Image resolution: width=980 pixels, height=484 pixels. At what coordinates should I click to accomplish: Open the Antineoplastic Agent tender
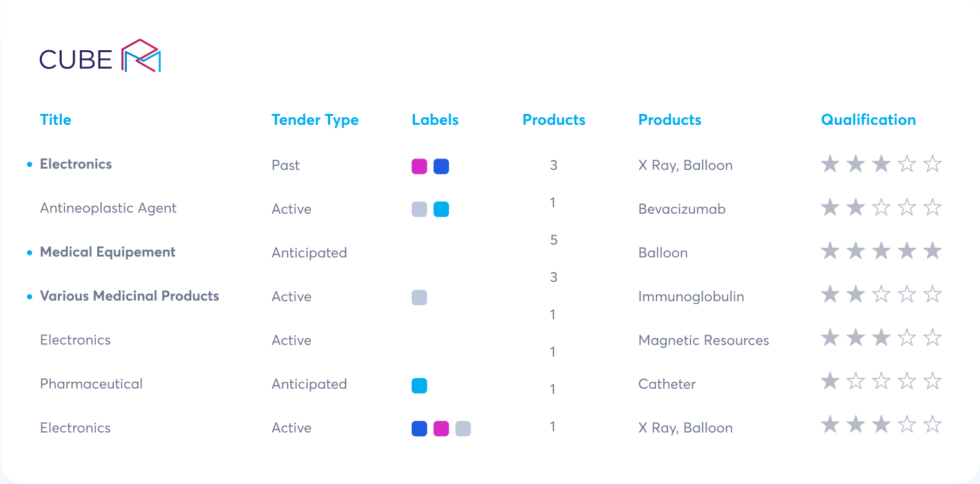click(108, 209)
